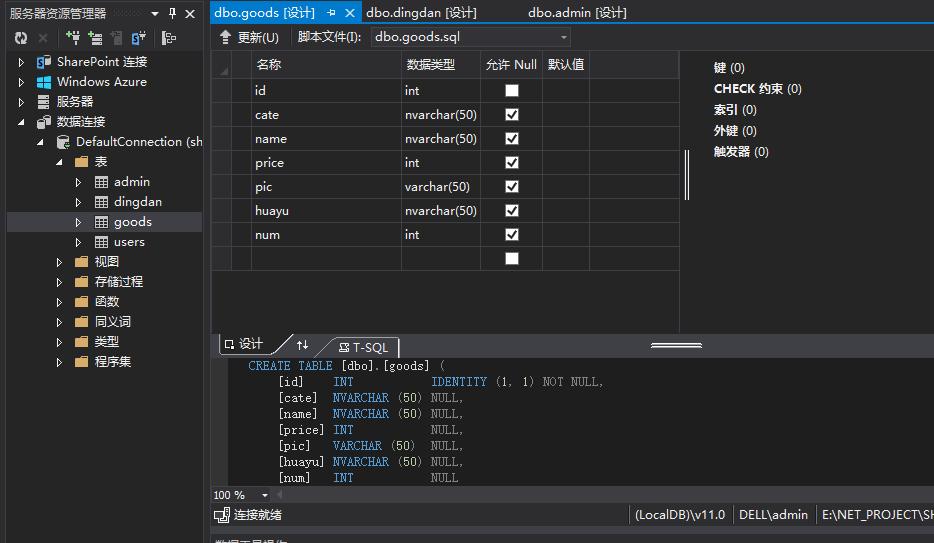Click the nvarchar(50) data type of huayu

pos(441,211)
